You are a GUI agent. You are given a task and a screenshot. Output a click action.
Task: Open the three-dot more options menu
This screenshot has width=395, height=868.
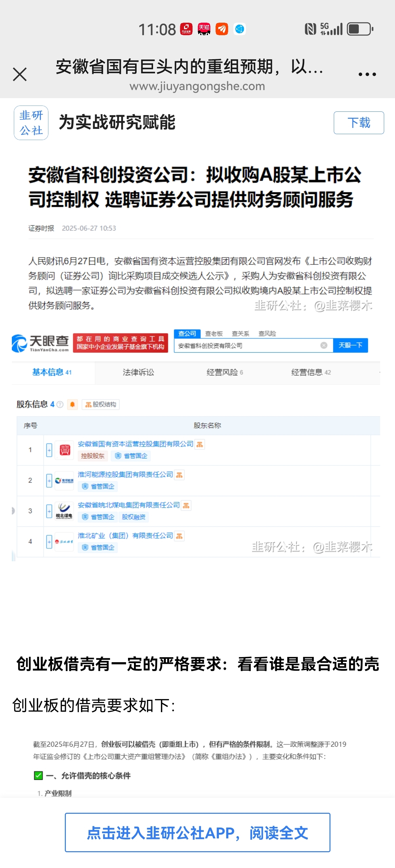pos(367,74)
